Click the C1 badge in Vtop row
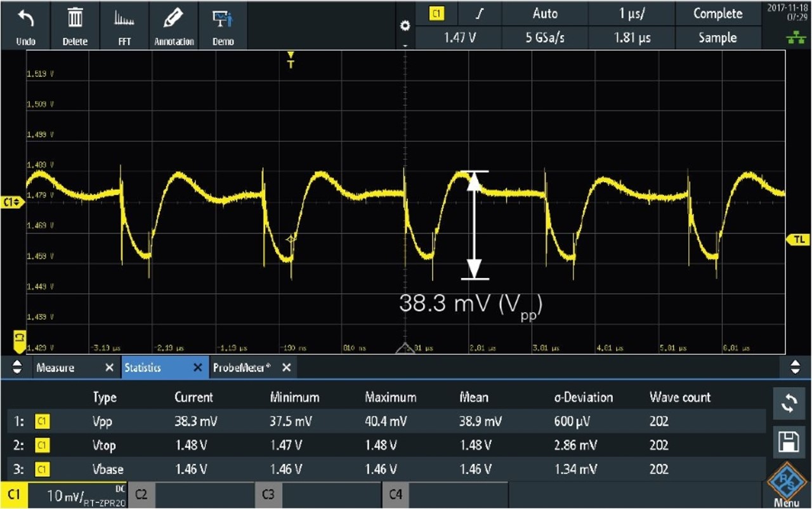812x509 pixels. click(x=43, y=446)
